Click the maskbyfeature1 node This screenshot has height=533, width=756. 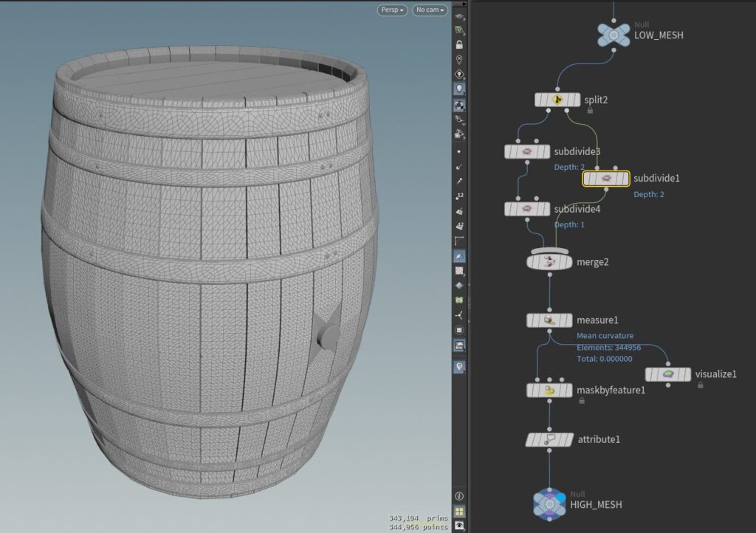pyautogui.click(x=550, y=390)
